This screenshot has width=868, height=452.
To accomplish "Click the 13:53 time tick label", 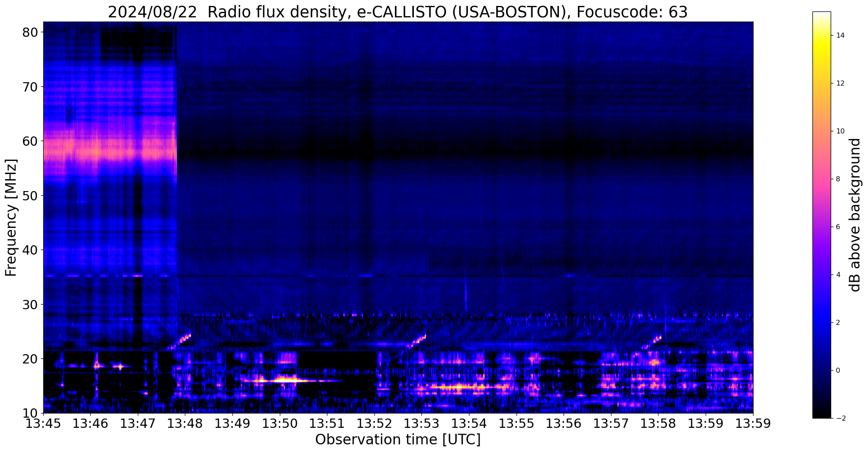I will 421,424.
